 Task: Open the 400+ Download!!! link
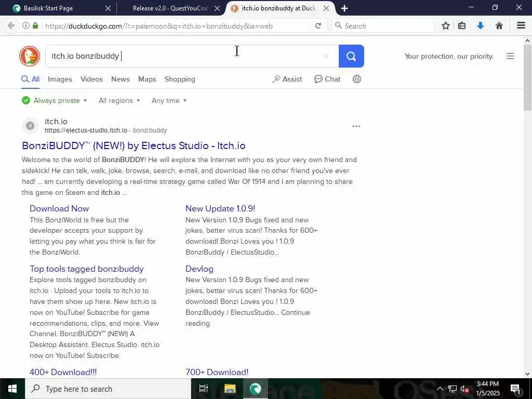click(x=63, y=372)
